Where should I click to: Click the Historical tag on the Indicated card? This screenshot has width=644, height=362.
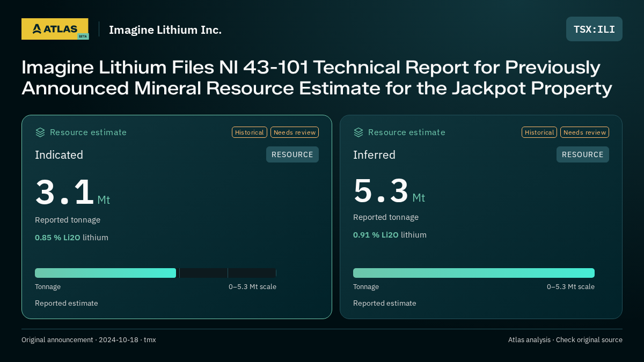[x=250, y=132]
